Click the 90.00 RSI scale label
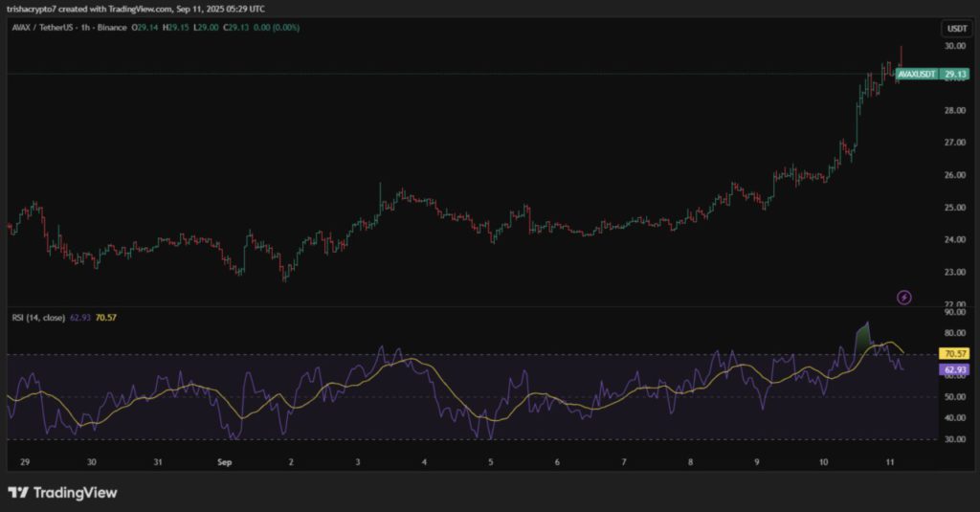The image size is (980, 512). click(954, 312)
